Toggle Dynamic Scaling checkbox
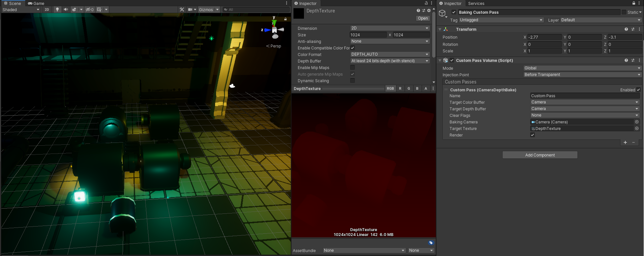 point(352,81)
